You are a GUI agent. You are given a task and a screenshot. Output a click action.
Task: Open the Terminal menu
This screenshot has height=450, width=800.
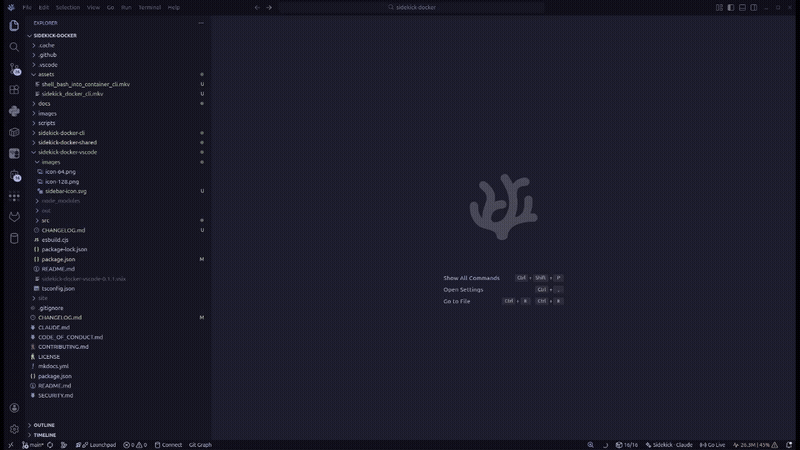click(x=149, y=7)
